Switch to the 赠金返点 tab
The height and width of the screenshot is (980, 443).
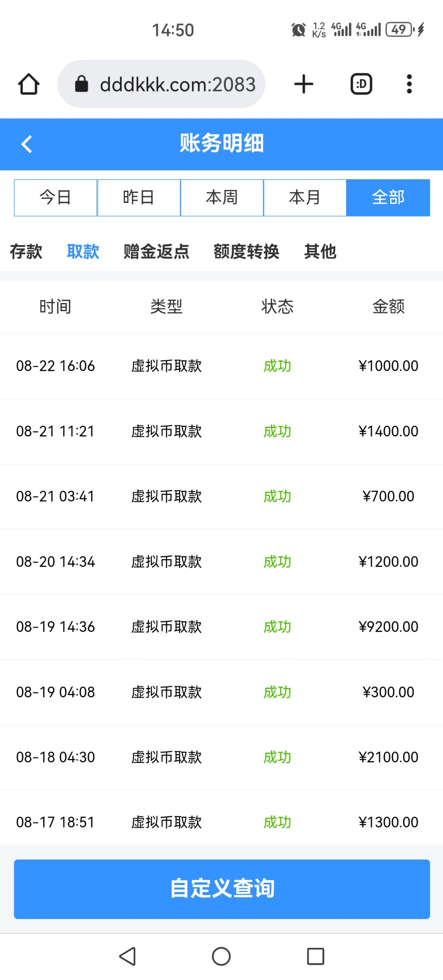[x=156, y=252]
